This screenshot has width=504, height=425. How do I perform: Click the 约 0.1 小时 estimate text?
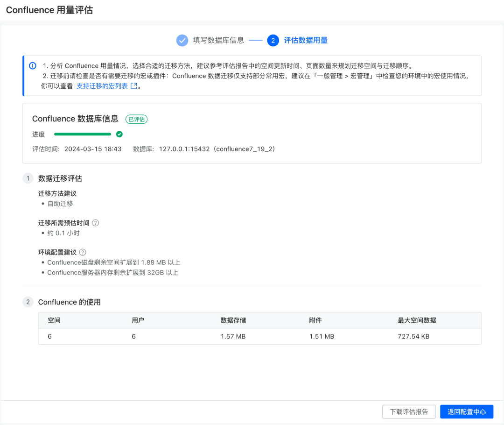click(x=63, y=233)
